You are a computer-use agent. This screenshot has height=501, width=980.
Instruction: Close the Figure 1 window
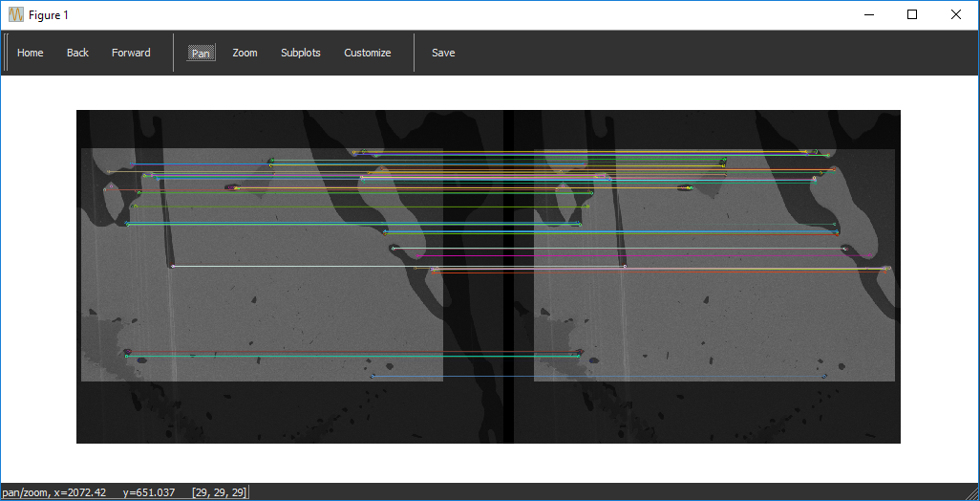click(956, 14)
